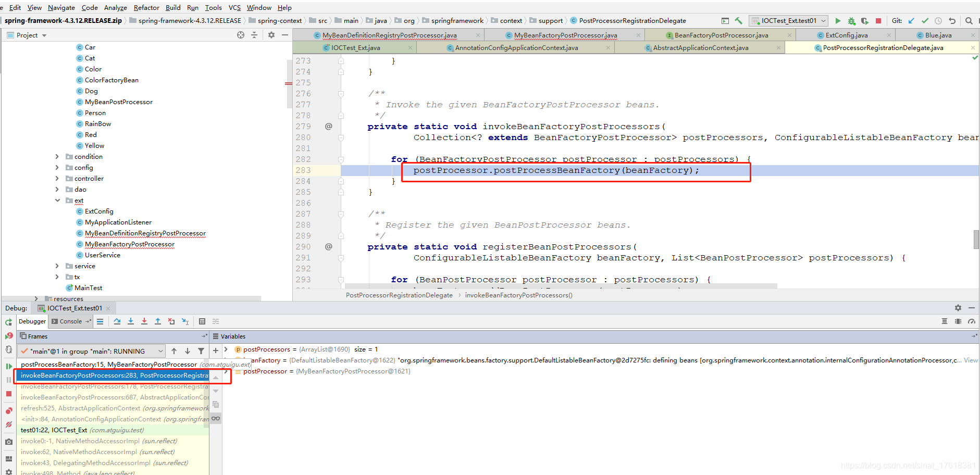The height and width of the screenshot is (475, 980).
Task: Click the Git Revert undo arrow icon
Action: pos(952,21)
